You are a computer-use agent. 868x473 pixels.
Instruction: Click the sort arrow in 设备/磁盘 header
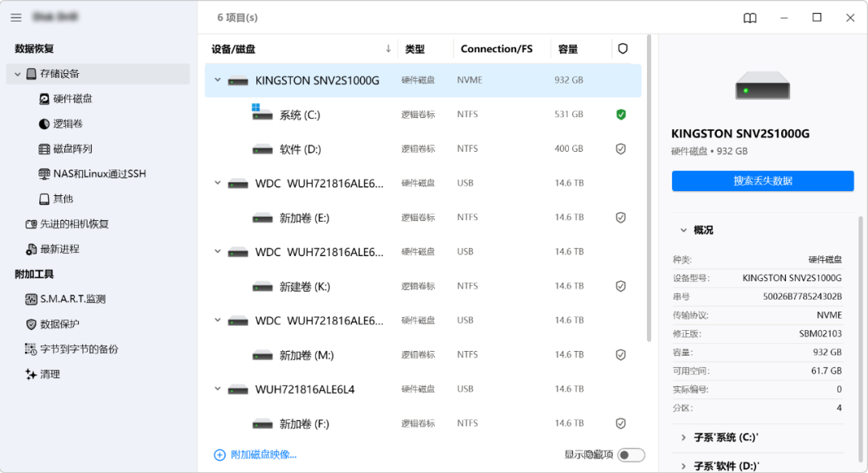pos(388,49)
